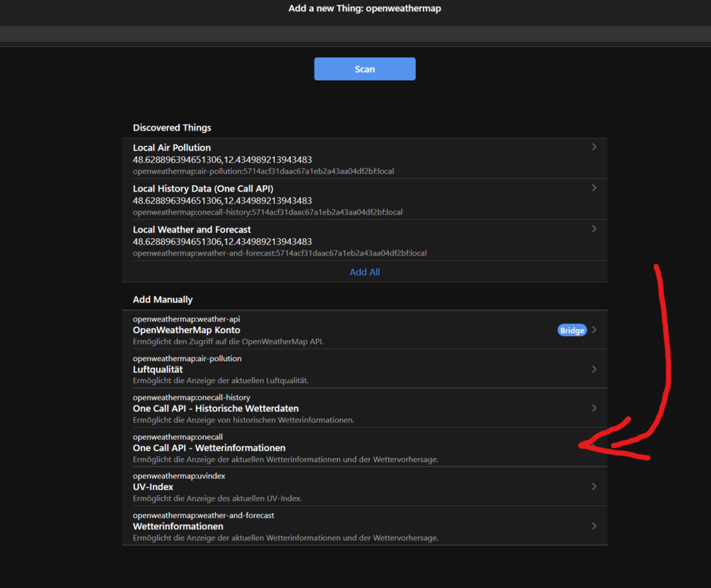Expand the Local History Data row chevron

pyautogui.click(x=594, y=187)
